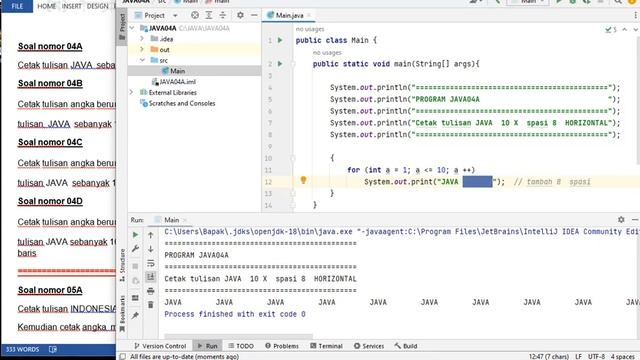640x360 pixels.
Task: Click the LF line separator in status bar
Action: (578, 356)
